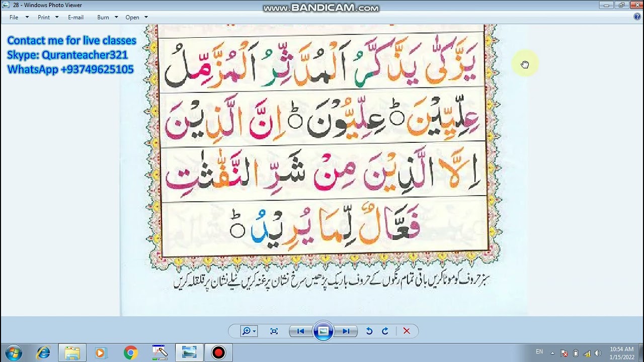
Task: Open the Print menu
Action: click(44, 17)
